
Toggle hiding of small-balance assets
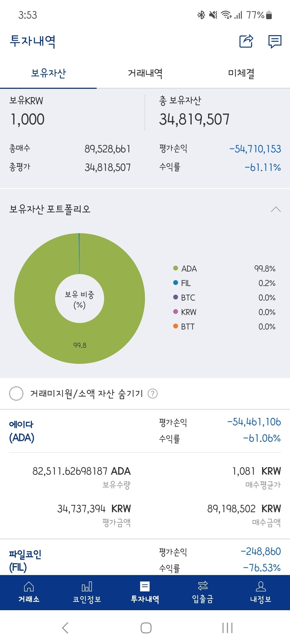coord(16,394)
